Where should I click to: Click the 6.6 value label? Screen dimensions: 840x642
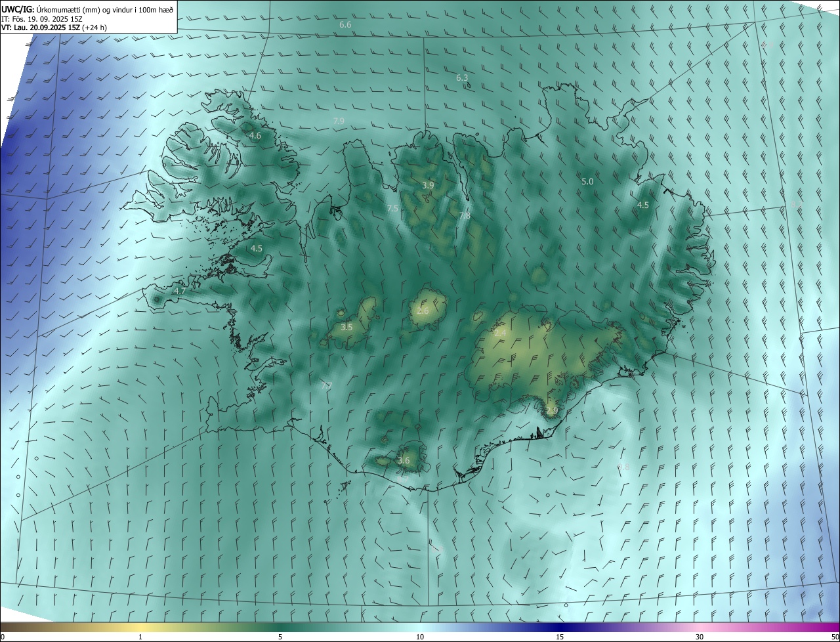(x=345, y=24)
